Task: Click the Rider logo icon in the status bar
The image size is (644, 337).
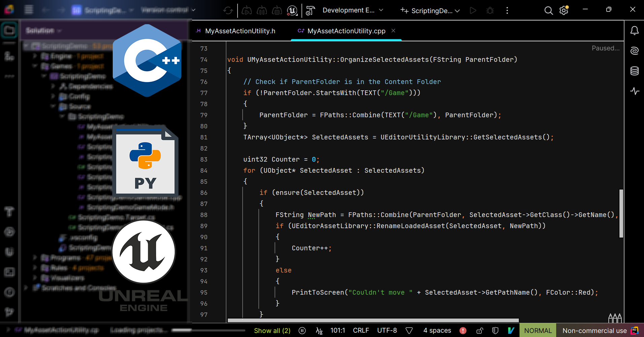Action: pyautogui.click(x=635, y=331)
